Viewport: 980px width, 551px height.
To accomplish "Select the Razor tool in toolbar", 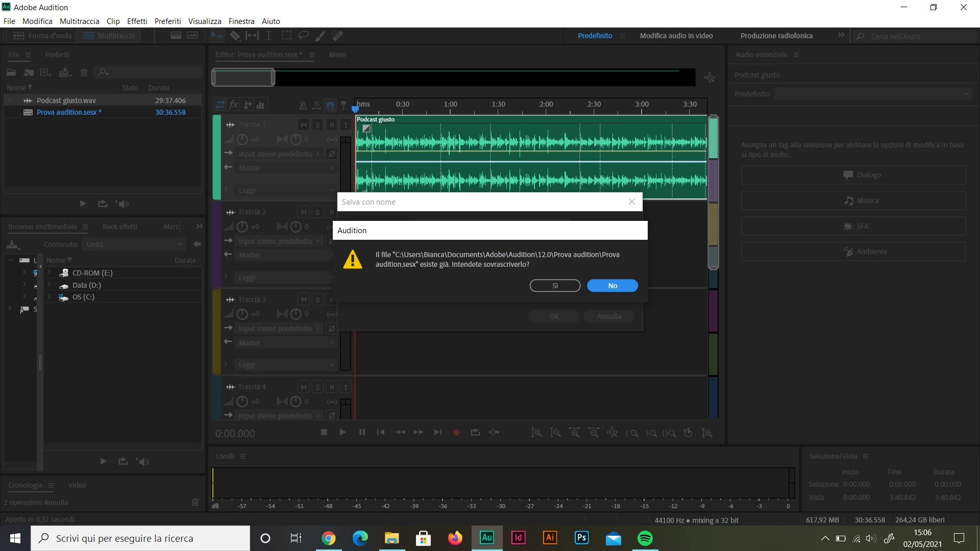I will [x=235, y=36].
